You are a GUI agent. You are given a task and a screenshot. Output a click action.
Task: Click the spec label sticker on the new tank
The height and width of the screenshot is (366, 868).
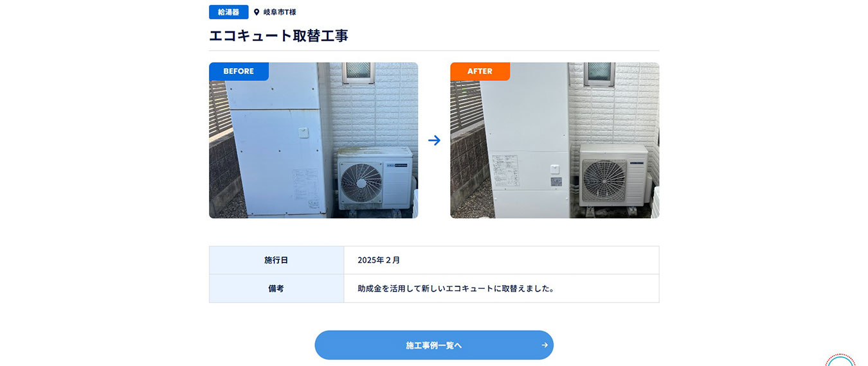point(505,171)
